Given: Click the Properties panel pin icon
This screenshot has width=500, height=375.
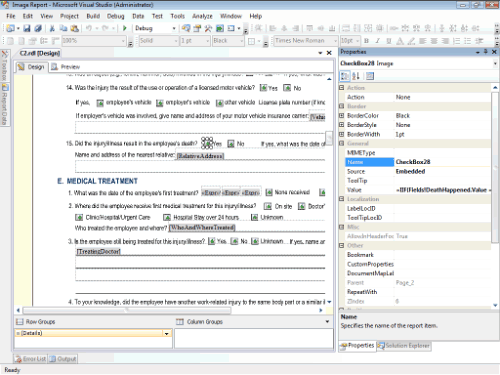Looking at the screenshot, I should pyautogui.click(x=486, y=52).
